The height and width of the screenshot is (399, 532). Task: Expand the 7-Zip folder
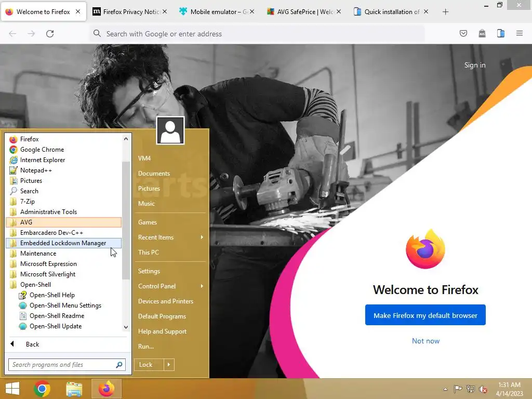tap(64, 202)
